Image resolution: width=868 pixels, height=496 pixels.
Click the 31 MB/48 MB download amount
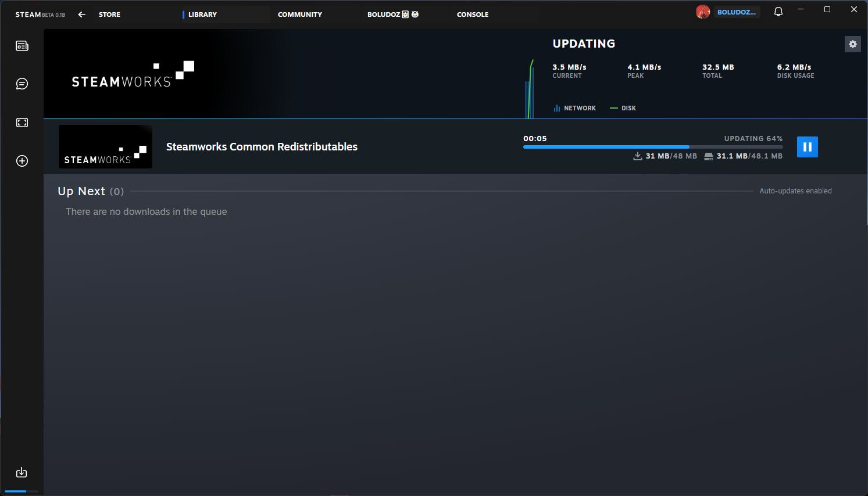(x=665, y=156)
